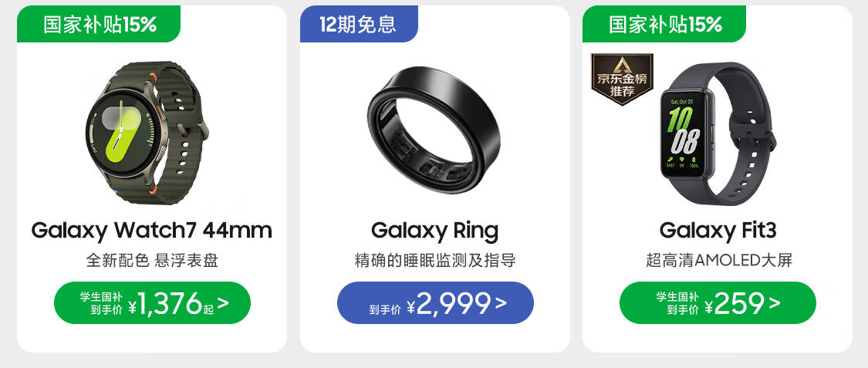Open the Galaxy Fit3 ¥259 price button
Viewport: 868px width, 368px height.
click(718, 303)
